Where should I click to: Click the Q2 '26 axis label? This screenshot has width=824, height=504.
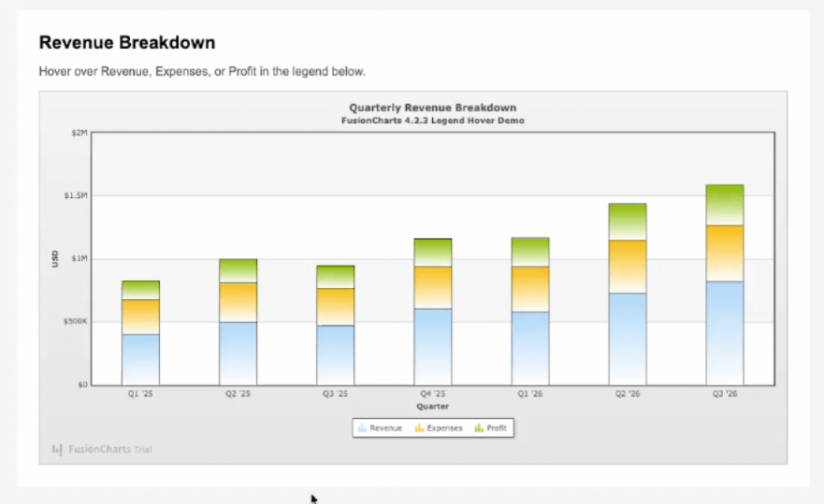[628, 394]
